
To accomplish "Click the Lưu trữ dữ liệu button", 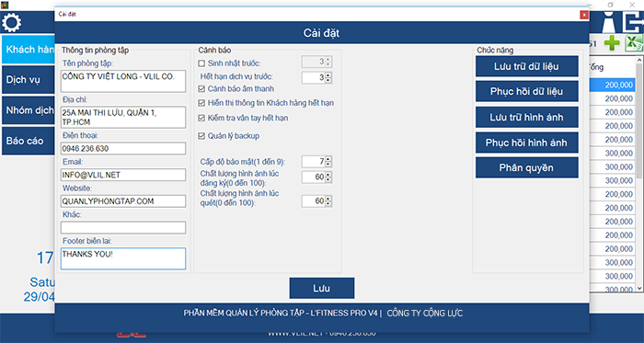I will [527, 66].
